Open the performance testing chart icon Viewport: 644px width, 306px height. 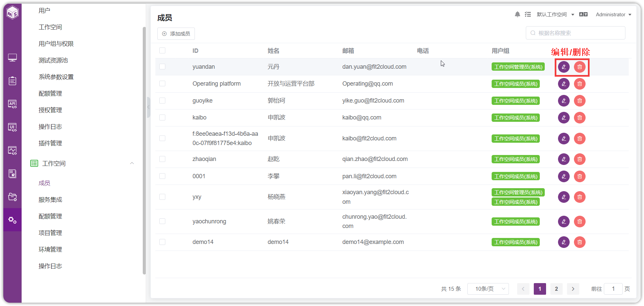13,150
